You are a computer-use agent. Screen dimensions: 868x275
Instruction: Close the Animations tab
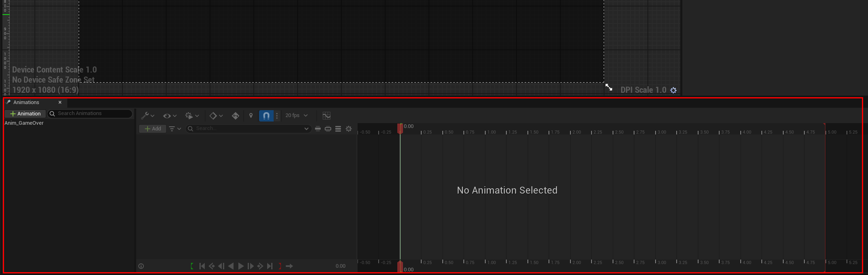pos(60,102)
